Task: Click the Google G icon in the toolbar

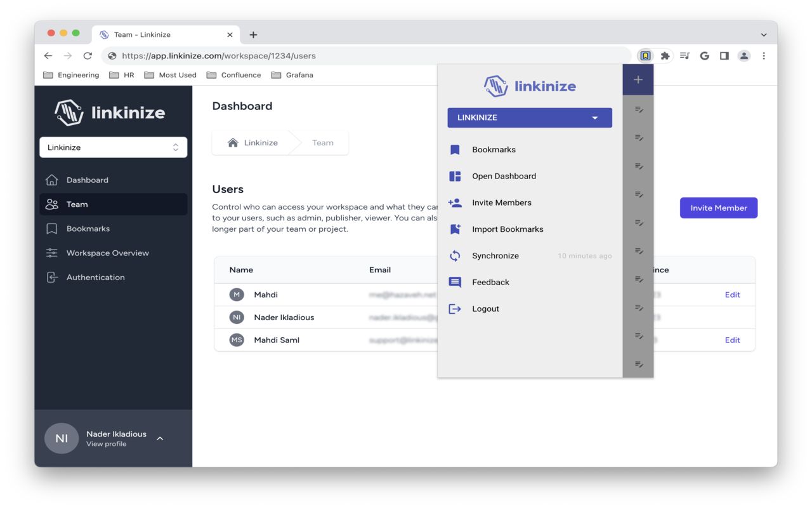Action: (x=704, y=56)
